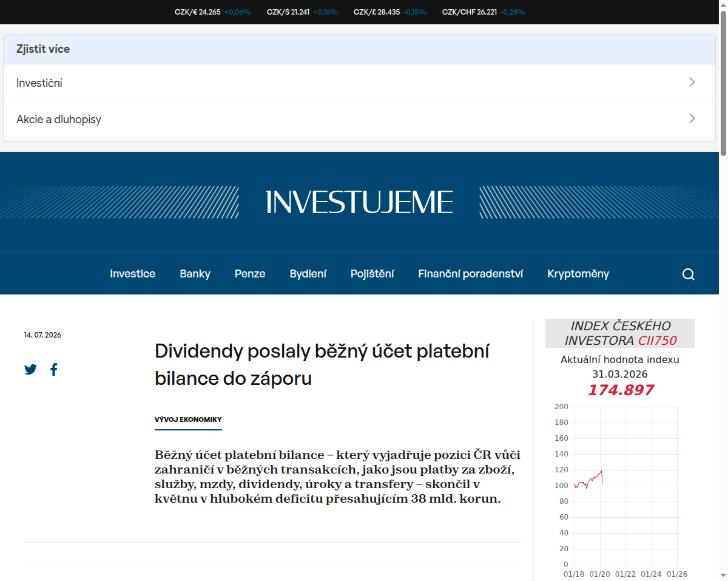Click the index value 174.897
Viewport: 728px width, 581px height.
620,390
